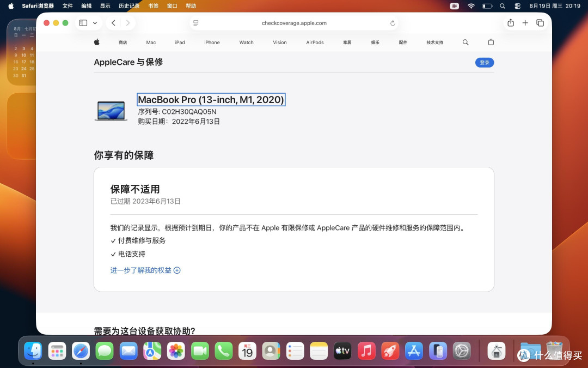The height and width of the screenshot is (368, 588).
Task: Click the date and time 8月19日 周三 20:19
Action: click(x=555, y=5)
